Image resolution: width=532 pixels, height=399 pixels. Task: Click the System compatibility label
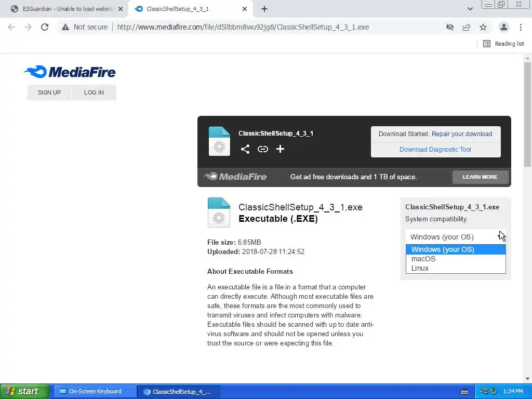tap(436, 219)
